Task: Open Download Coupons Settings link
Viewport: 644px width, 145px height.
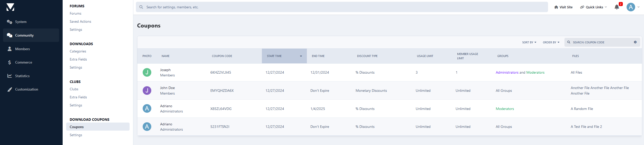Action: 76,135
